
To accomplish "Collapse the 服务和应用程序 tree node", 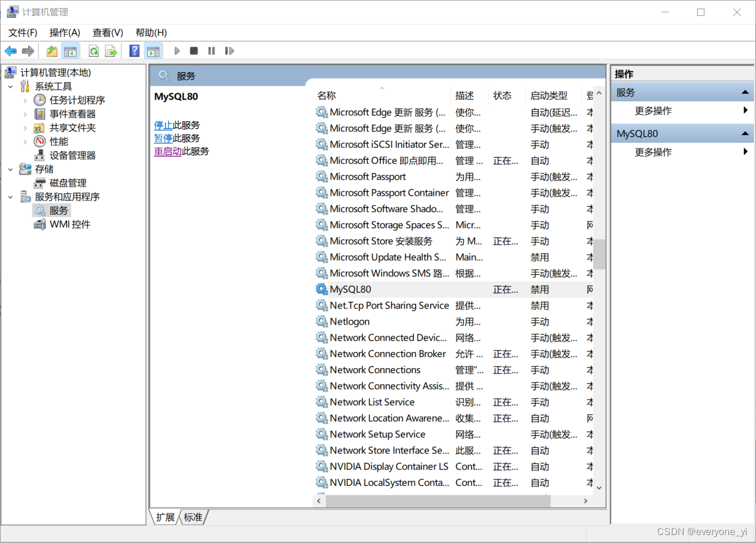I will [x=10, y=197].
